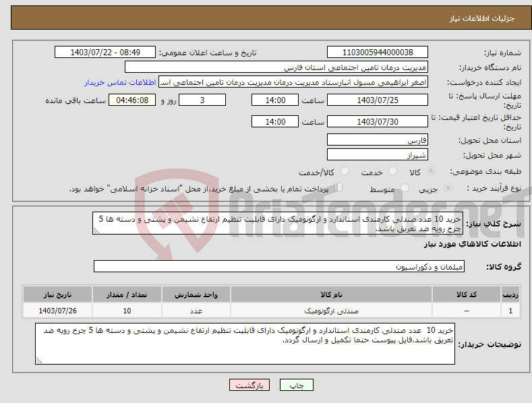
Task: Click the response deadline date 1403/07/25
Action: (x=378, y=100)
